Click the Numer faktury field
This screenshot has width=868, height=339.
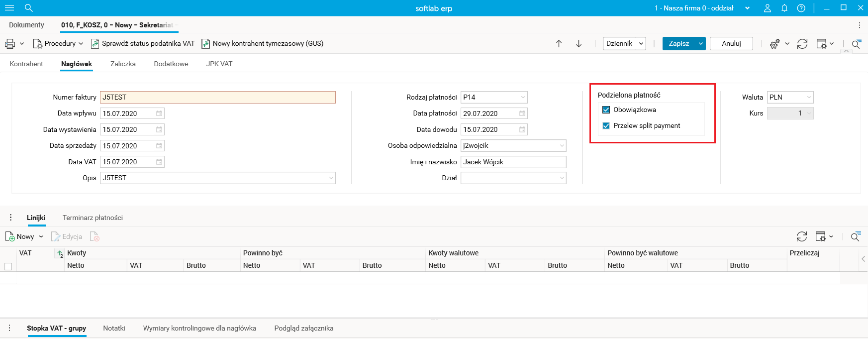click(x=218, y=97)
